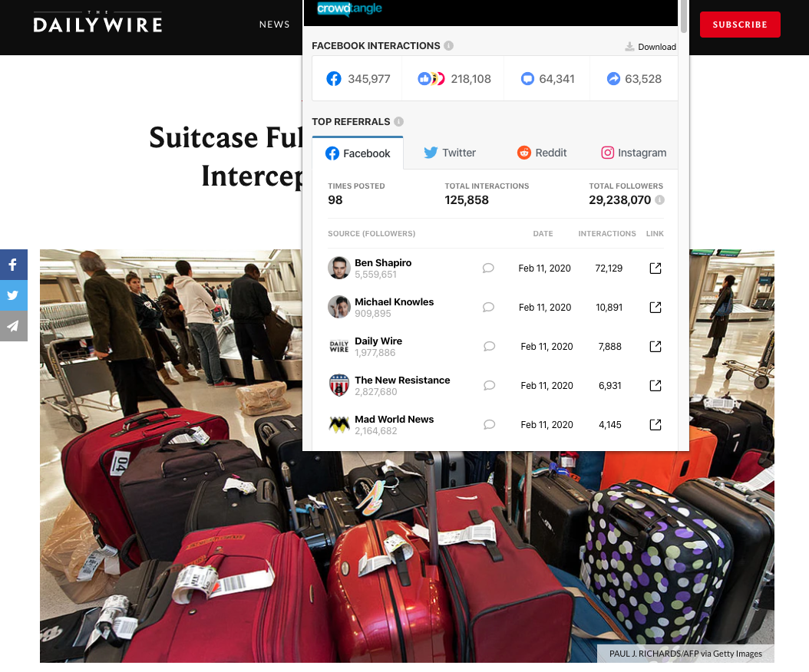Select the Instagram referrals tab
809x672 pixels.
tap(633, 153)
